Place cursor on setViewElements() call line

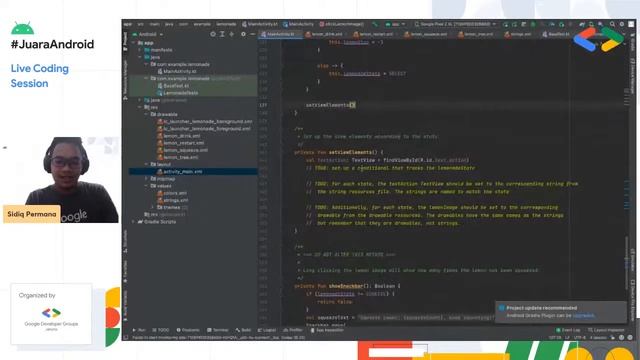coord(331,105)
